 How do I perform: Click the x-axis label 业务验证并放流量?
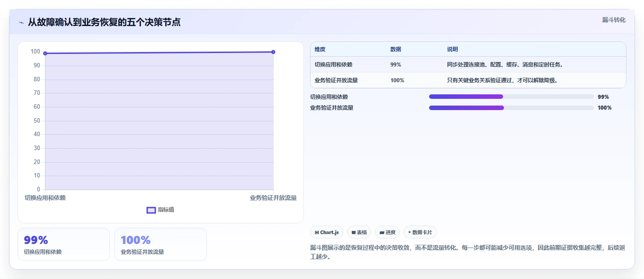pyautogui.click(x=273, y=198)
